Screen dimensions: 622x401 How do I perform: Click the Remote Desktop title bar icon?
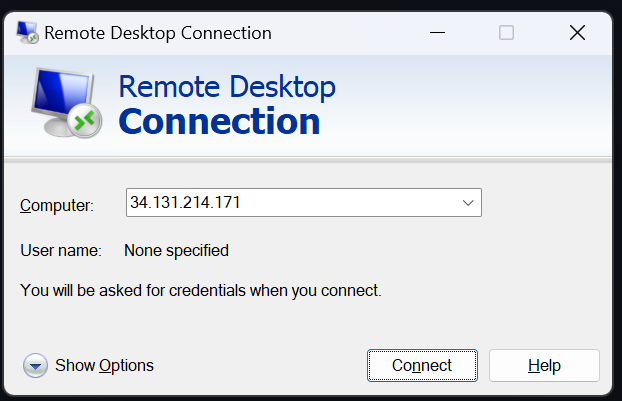(27, 33)
